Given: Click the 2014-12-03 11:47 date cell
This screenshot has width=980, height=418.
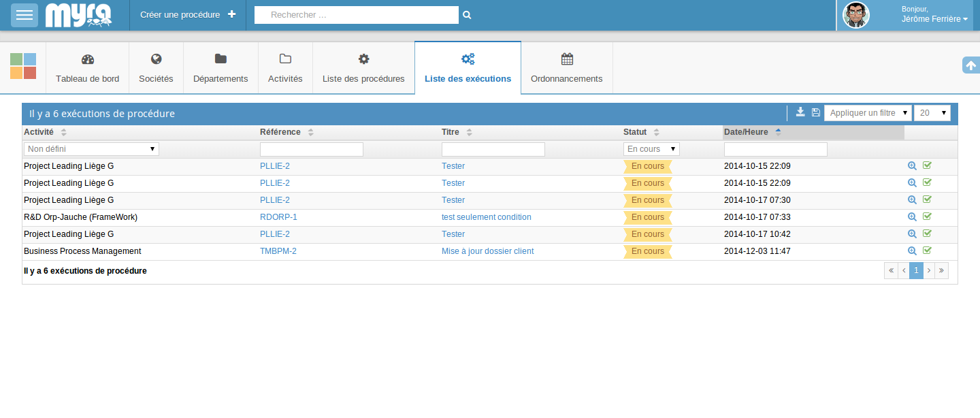Looking at the screenshot, I should (757, 251).
